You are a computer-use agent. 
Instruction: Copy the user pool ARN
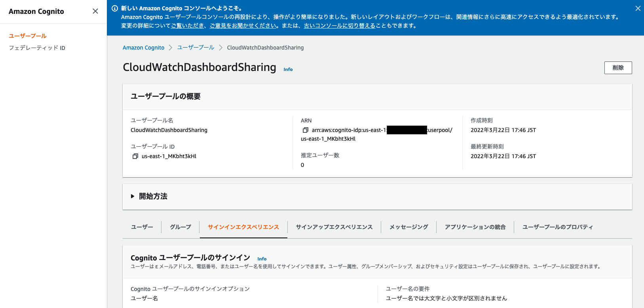click(305, 130)
